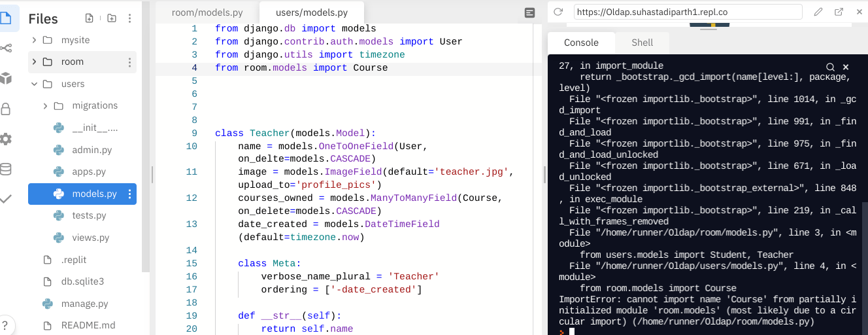Image resolution: width=868 pixels, height=335 pixels.
Task: Open tests.py file
Action: tap(88, 215)
